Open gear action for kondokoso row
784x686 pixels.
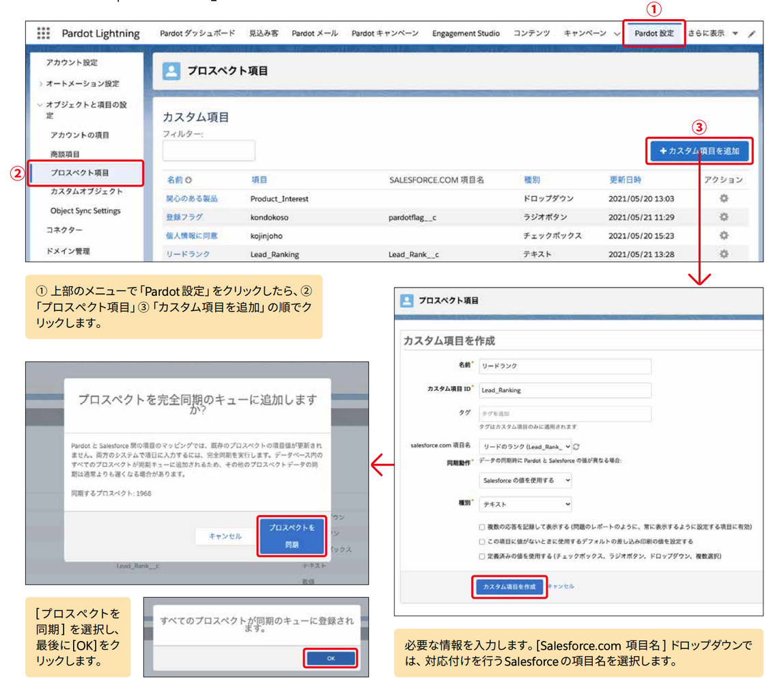pyautogui.click(x=723, y=217)
